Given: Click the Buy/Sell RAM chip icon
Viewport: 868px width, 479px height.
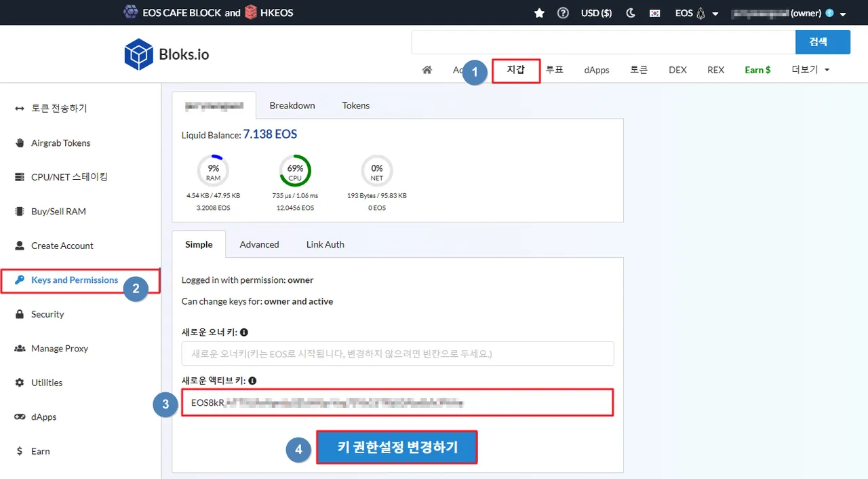Looking at the screenshot, I should [20, 212].
